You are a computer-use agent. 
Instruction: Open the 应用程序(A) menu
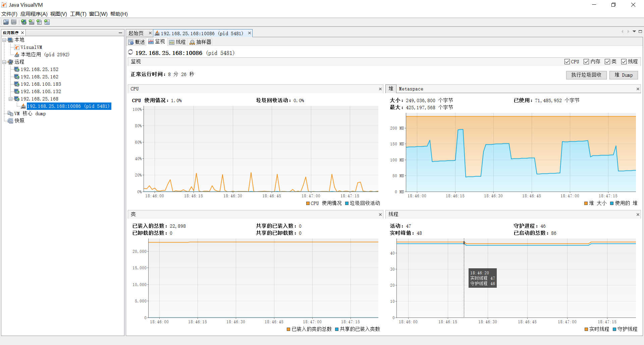34,14
